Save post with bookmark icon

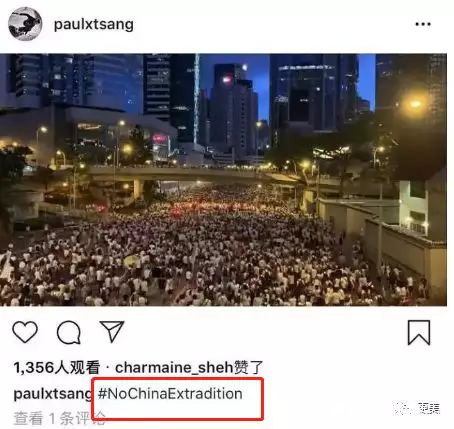[419, 332]
